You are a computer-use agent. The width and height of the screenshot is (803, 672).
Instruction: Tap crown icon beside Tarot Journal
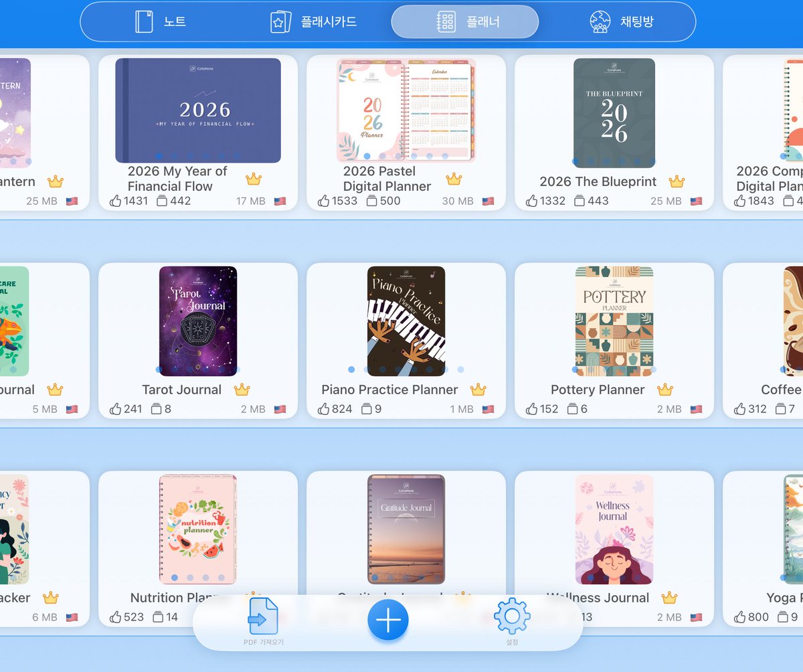coord(242,389)
